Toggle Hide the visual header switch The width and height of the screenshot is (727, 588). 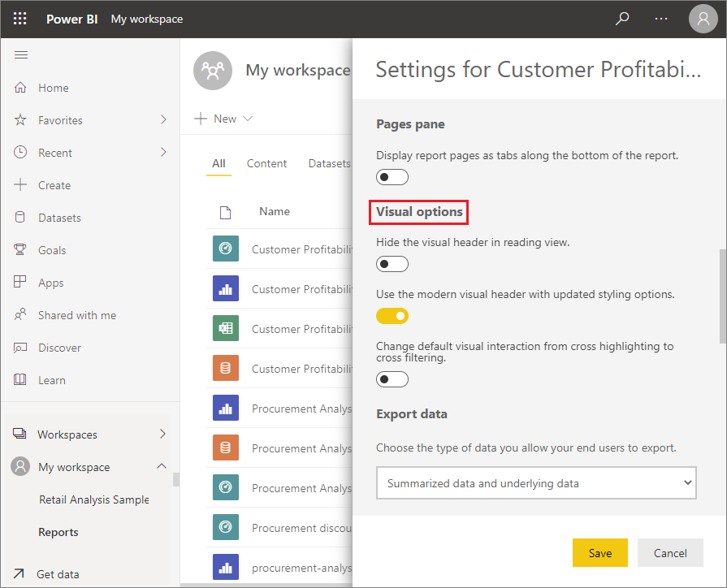[x=392, y=264]
